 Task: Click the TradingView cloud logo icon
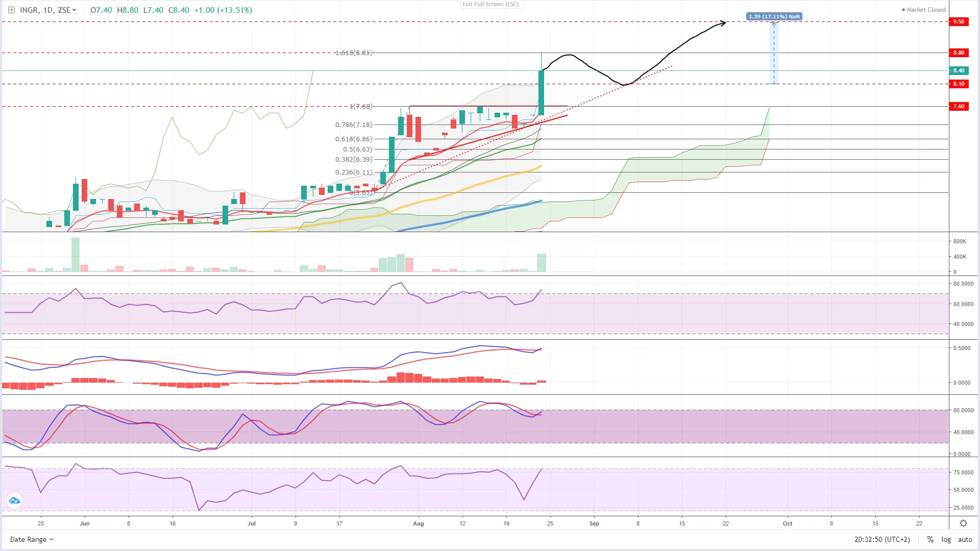coord(14,500)
